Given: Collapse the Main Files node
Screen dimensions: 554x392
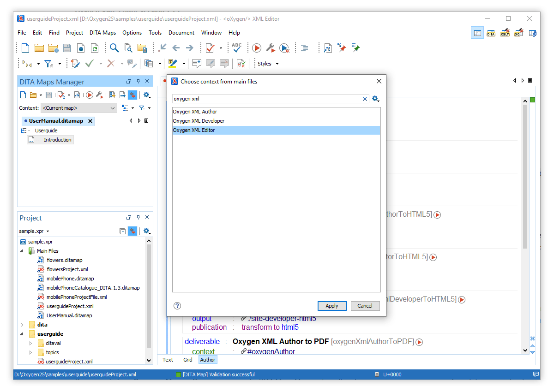Looking at the screenshot, I should 22,251.
